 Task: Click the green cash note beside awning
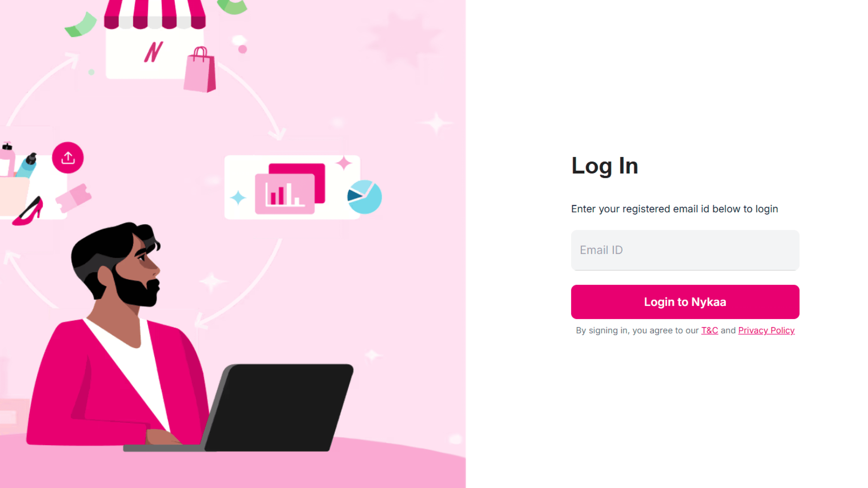[81, 25]
